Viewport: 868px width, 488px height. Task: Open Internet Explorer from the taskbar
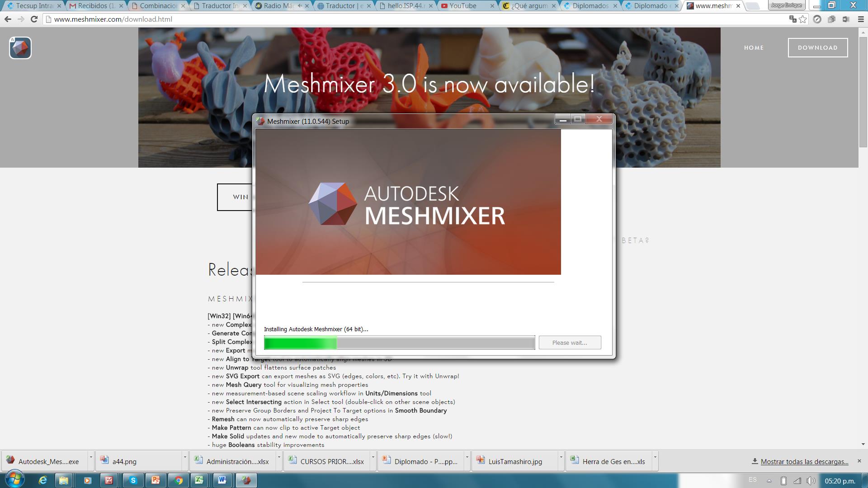43,480
